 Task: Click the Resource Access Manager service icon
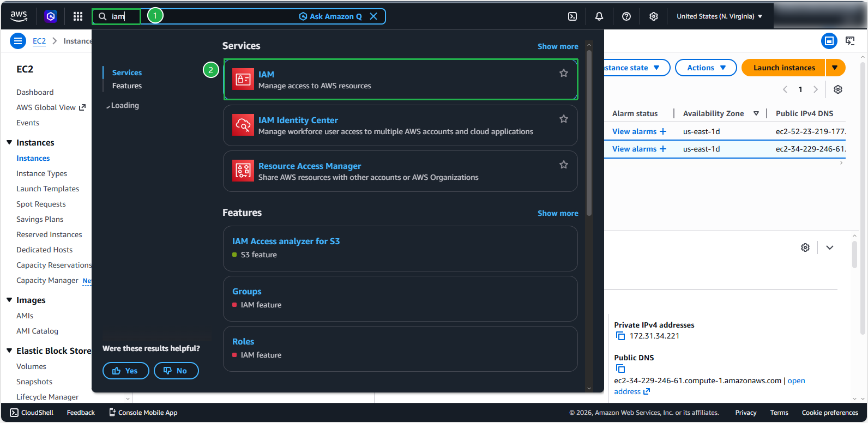tap(243, 171)
